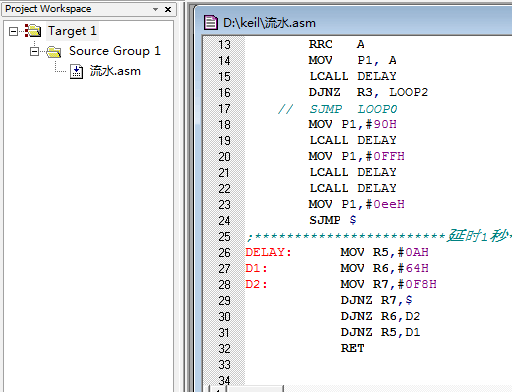Click the RRC A instruction
The height and width of the screenshot is (392, 512).
[x=337, y=44]
